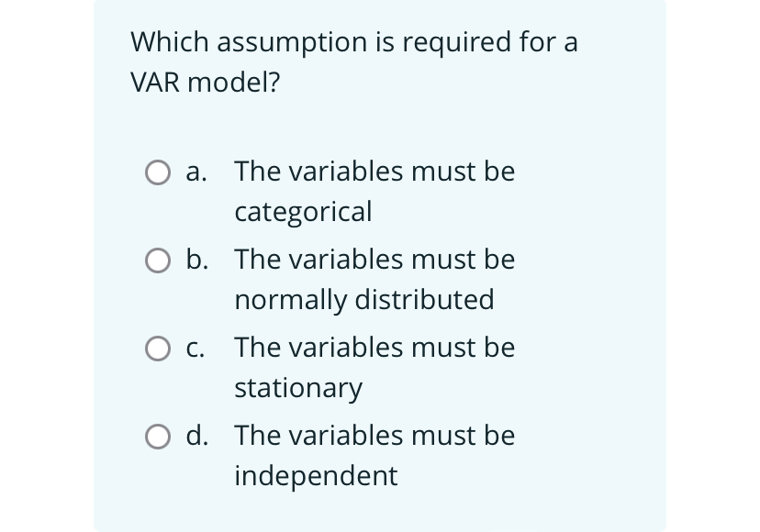Click the word 'stationary' in option c
This screenshot has height=532, width=760.
(x=297, y=388)
